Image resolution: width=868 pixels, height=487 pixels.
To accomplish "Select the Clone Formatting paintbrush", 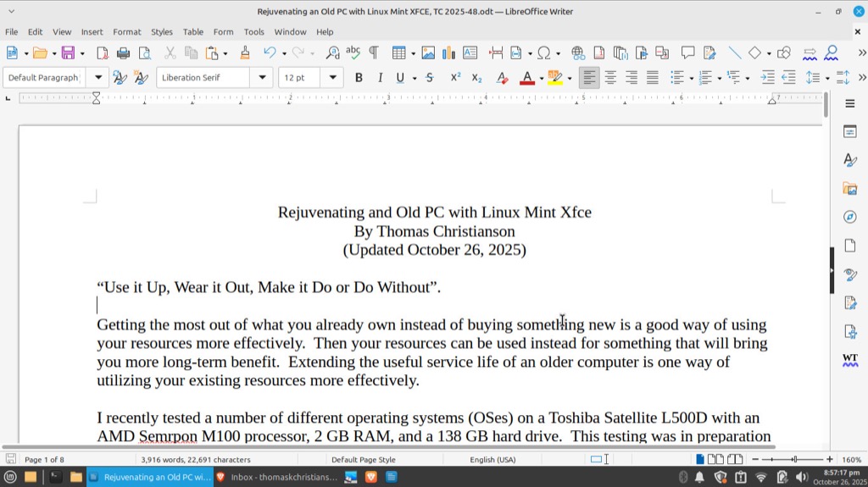I will click(x=245, y=53).
